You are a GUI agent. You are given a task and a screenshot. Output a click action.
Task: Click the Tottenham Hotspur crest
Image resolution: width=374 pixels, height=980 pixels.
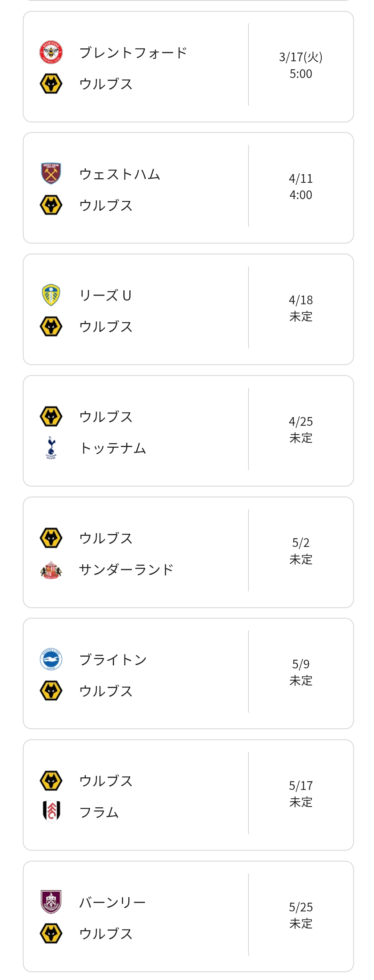point(51,447)
